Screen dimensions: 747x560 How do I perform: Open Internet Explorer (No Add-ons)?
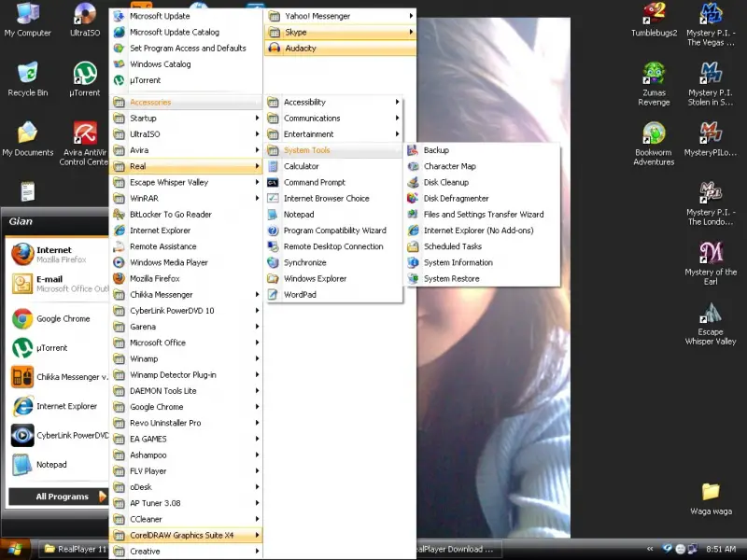(x=481, y=231)
